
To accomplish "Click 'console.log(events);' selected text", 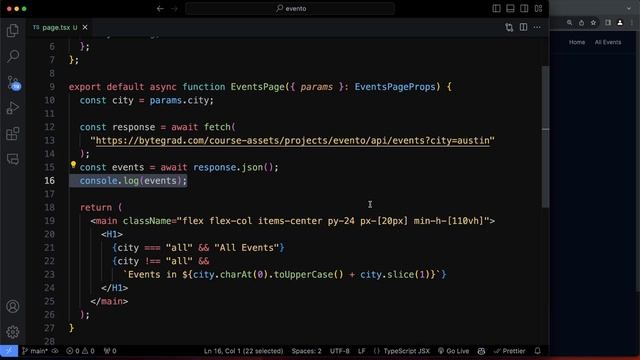I will click(x=133, y=181).
